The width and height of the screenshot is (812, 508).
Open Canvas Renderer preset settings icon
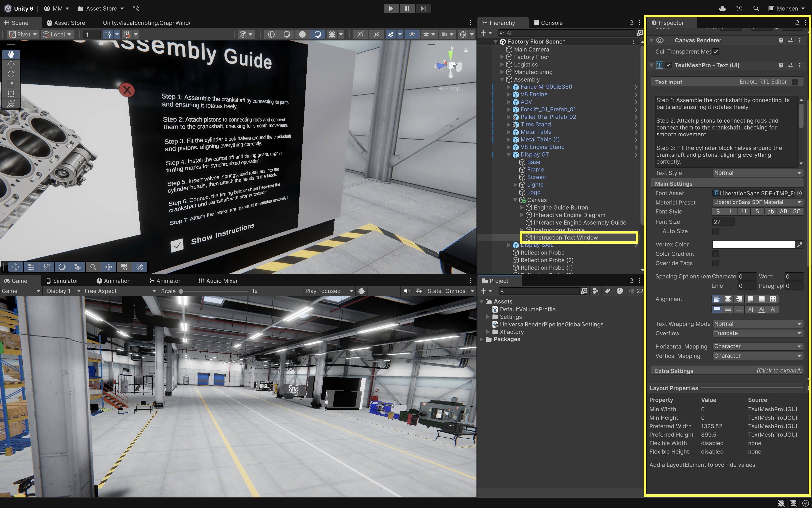pyautogui.click(x=790, y=40)
